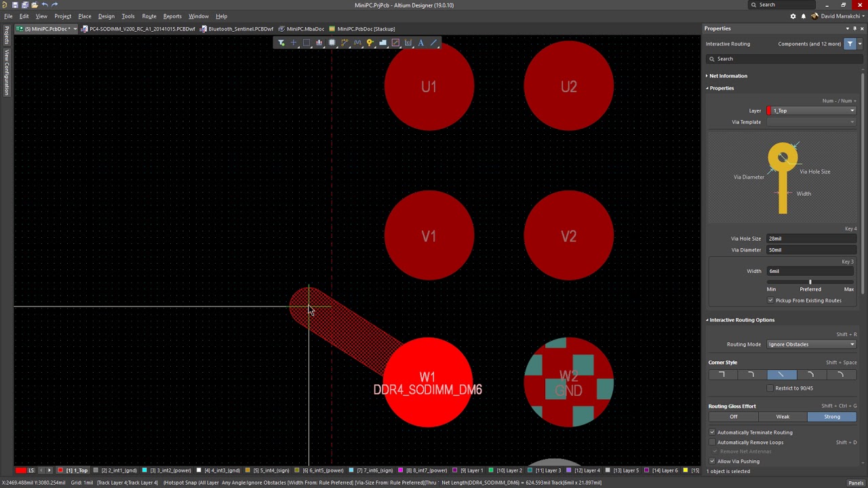Enable Restrict to 90/45 checkbox

coord(770,388)
